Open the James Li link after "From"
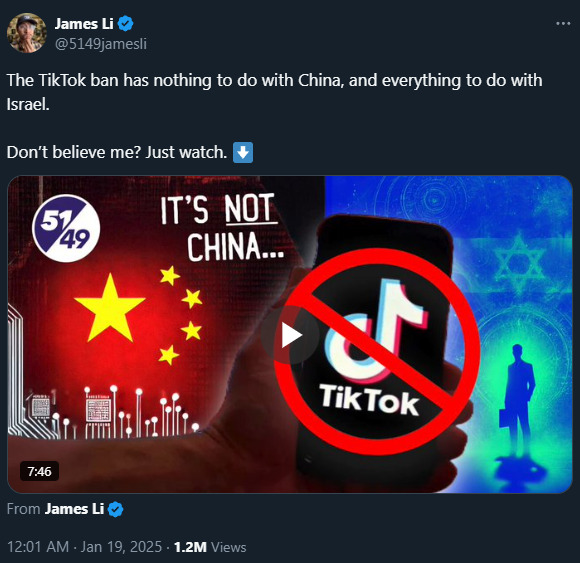580x563 pixels. [x=74, y=509]
